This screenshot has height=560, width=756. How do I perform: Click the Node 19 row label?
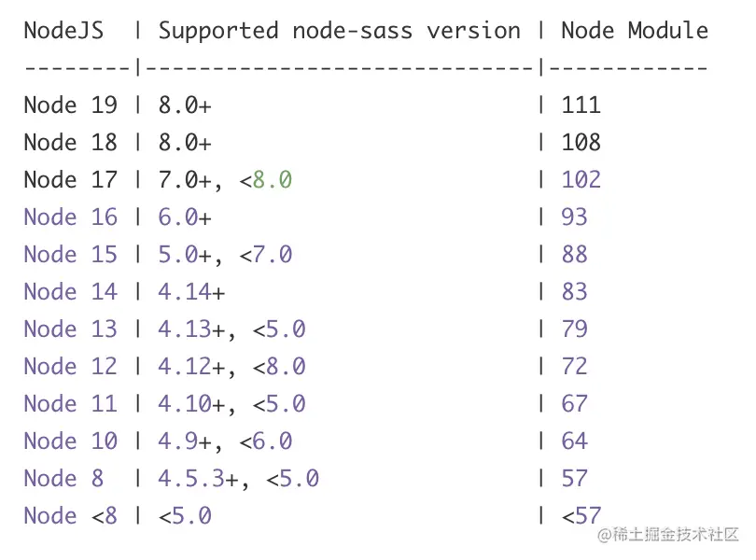pyautogui.click(x=70, y=105)
